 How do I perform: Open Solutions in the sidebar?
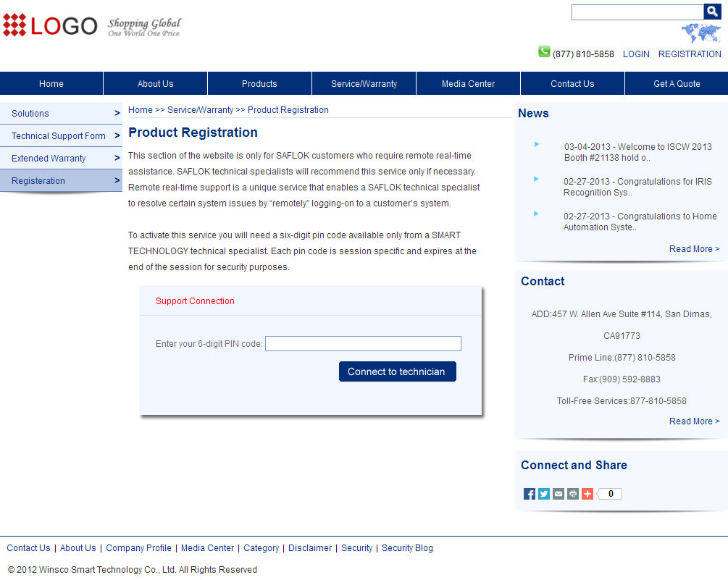click(x=30, y=113)
